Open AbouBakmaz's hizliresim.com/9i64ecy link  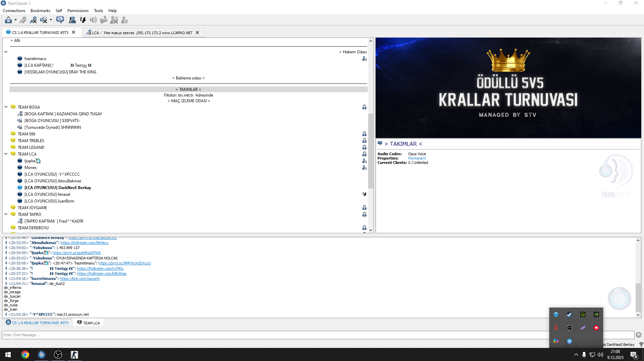coord(85,243)
